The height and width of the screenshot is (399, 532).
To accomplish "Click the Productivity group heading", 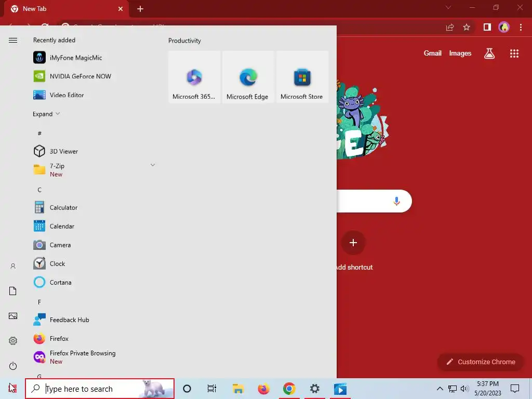I will tap(184, 41).
